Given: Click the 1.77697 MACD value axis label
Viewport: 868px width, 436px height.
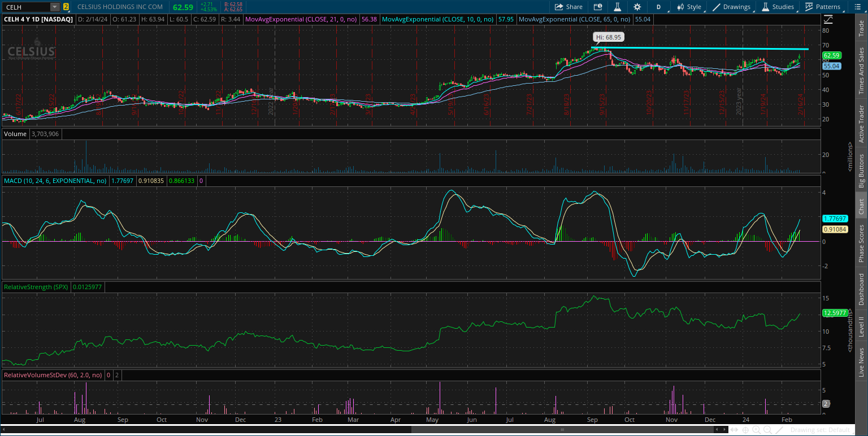Looking at the screenshot, I should [x=834, y=218].
